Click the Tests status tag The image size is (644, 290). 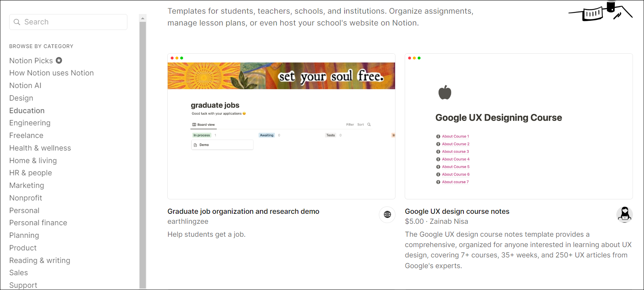point(330,135)
